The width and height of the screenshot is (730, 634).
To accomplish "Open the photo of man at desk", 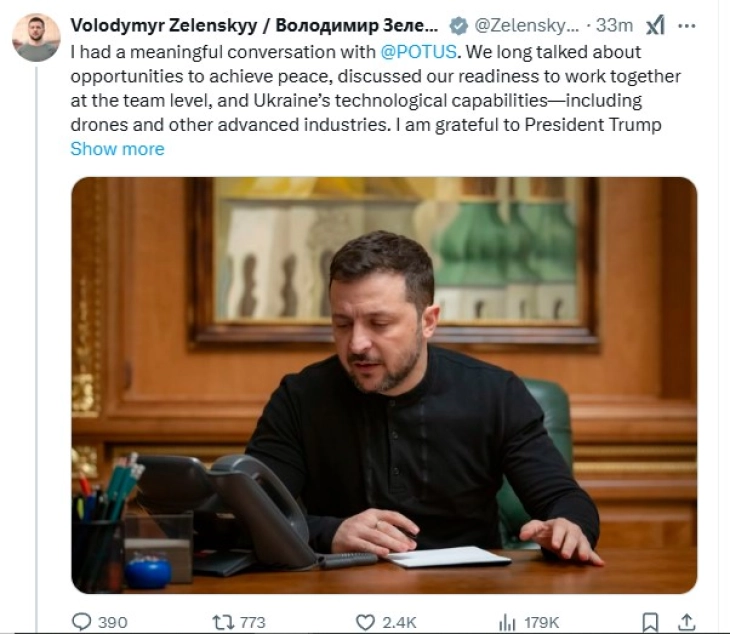I will point(384,385).
